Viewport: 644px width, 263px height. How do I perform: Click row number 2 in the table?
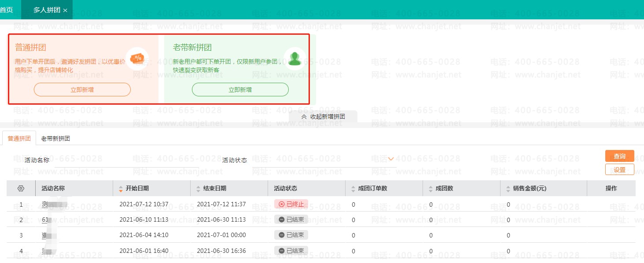point(21,220)
